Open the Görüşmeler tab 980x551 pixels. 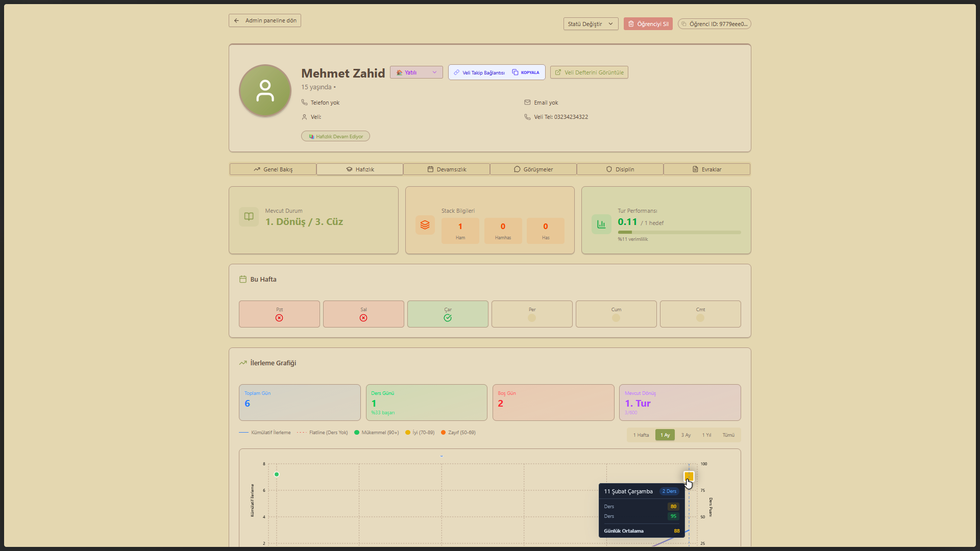(533, 169)
